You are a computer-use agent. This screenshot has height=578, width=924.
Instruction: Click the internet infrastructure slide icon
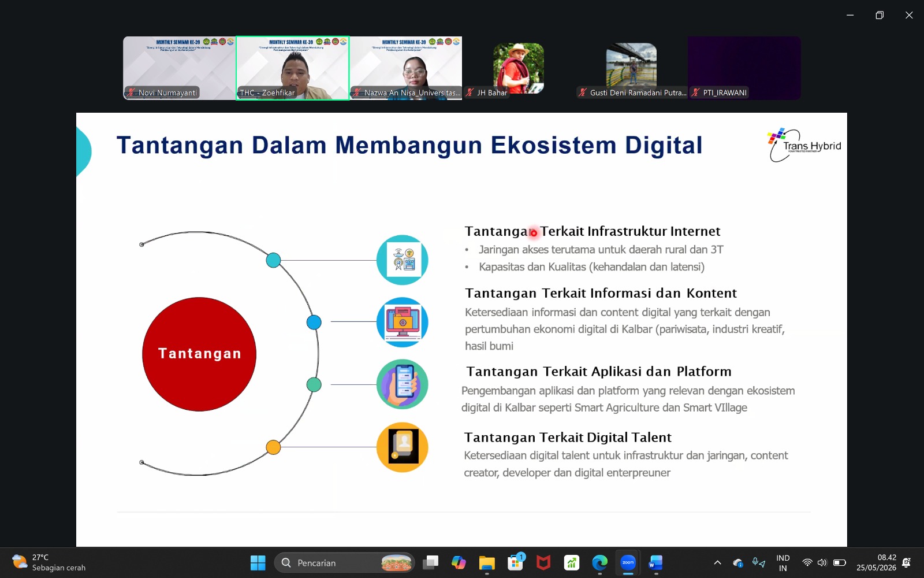403,260
